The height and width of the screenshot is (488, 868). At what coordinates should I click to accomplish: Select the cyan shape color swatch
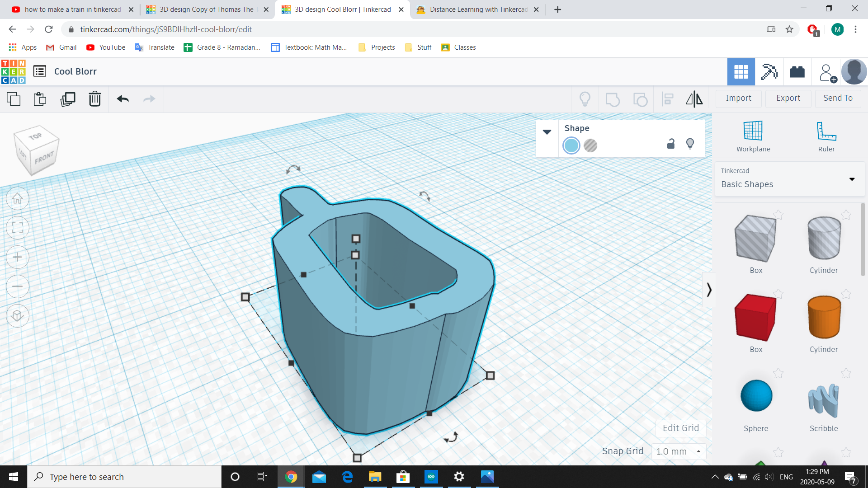point(571,145)
